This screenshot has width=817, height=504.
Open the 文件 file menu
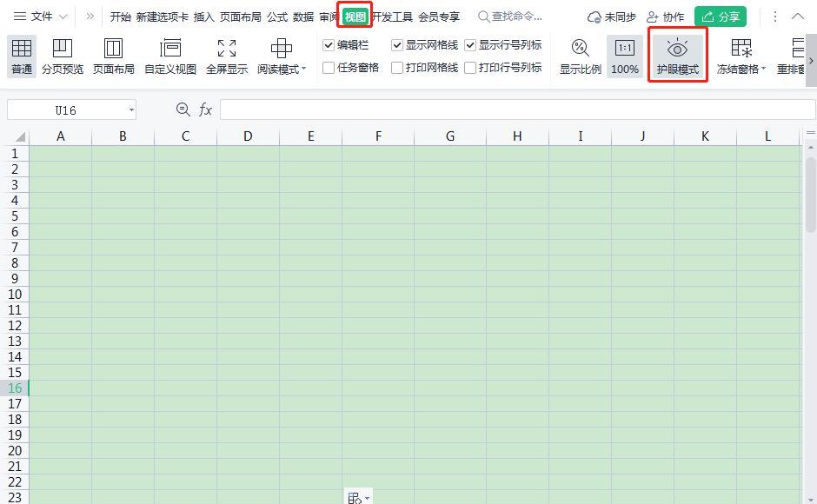pyautogui.click(x=41, y=17)
